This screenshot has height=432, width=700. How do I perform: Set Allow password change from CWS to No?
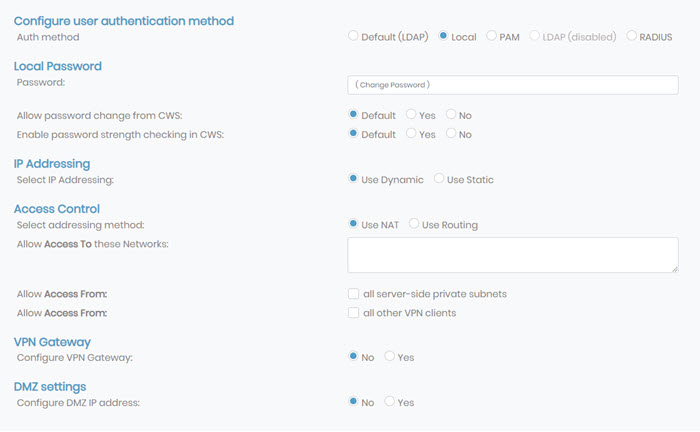pyautogui.click(x=451, y=114)
